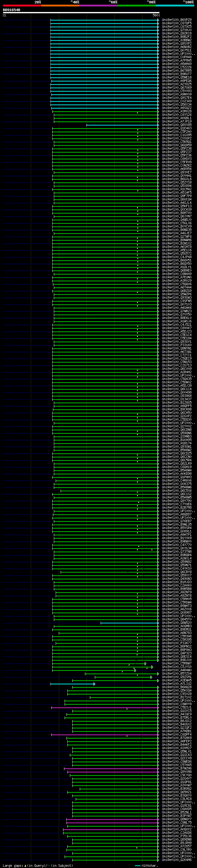Click the orange ~40% identity legend segment
Screen dimensions: 197x868
(x=60, y=6)
